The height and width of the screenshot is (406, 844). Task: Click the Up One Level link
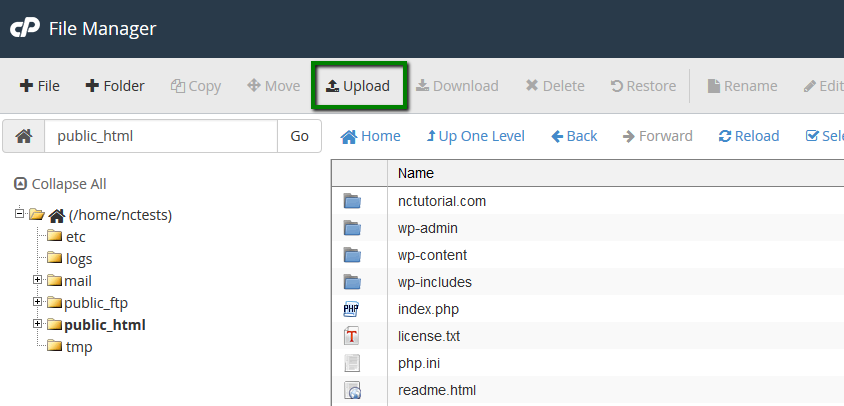(475, 136)
